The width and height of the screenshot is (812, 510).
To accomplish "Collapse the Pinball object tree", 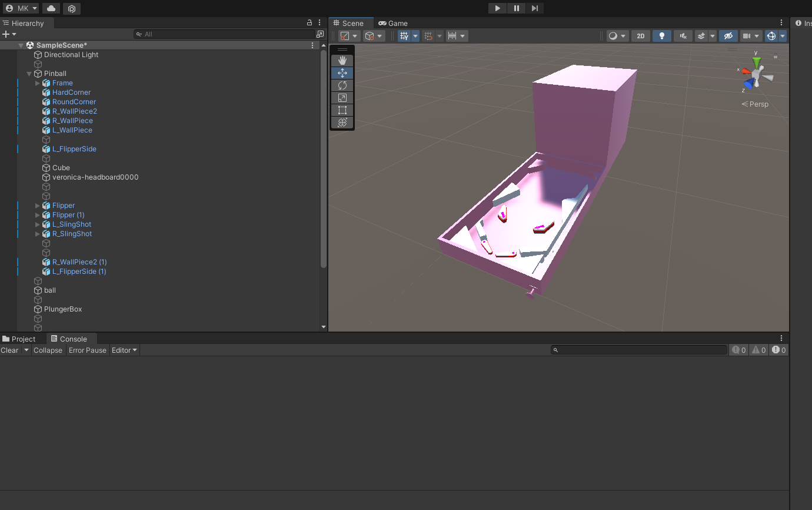I will point(29,74).
